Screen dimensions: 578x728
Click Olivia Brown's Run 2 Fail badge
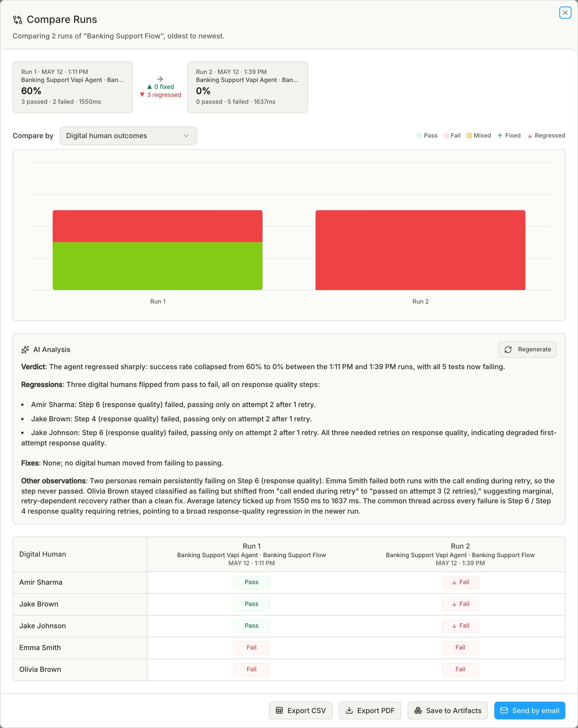[460, 669]
